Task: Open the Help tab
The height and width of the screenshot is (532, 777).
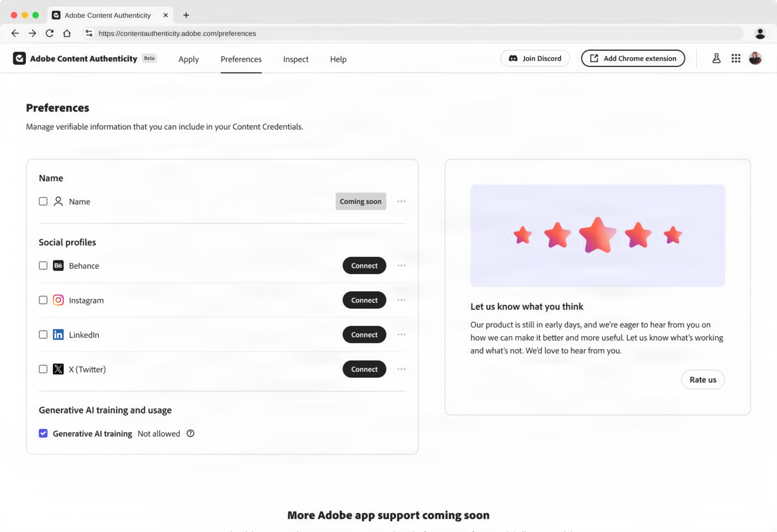Action: click(338, 59)
